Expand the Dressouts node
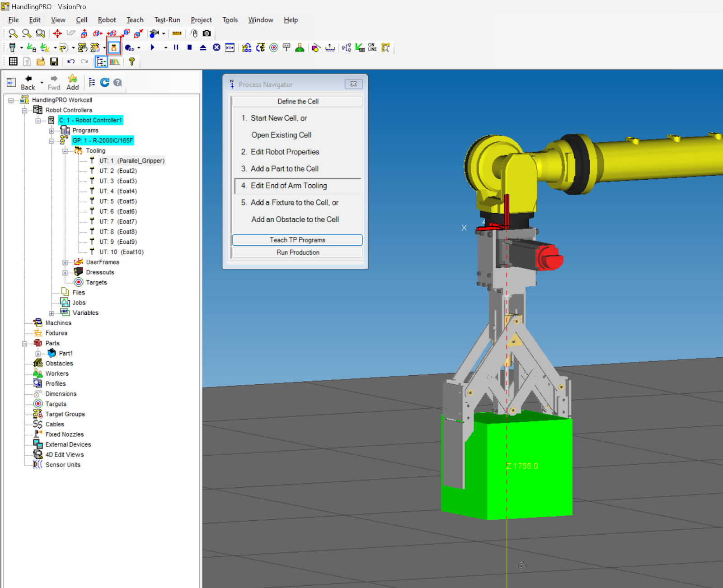The image size is (723, 588). [x=65, y=273]
